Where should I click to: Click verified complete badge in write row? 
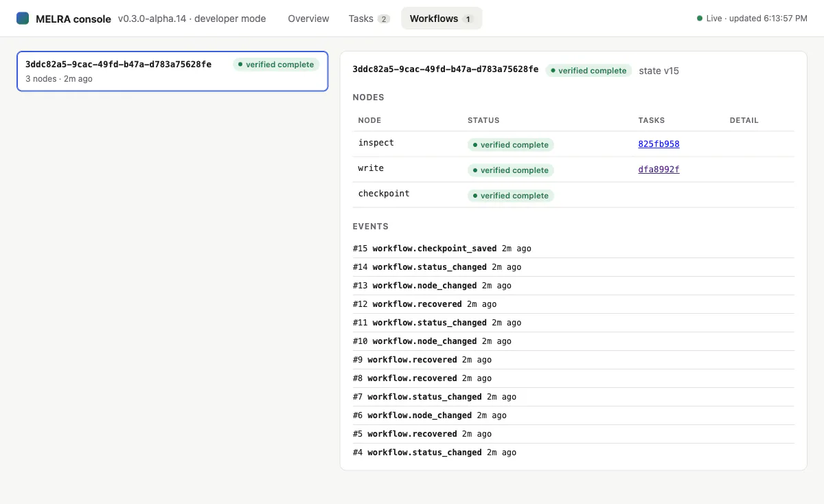click(510, 170)
